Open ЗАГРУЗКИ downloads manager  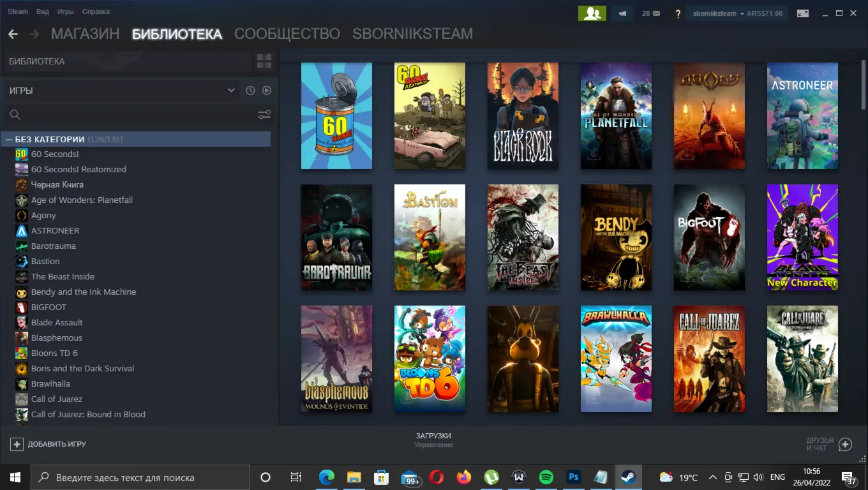click(x=433, y=436)
